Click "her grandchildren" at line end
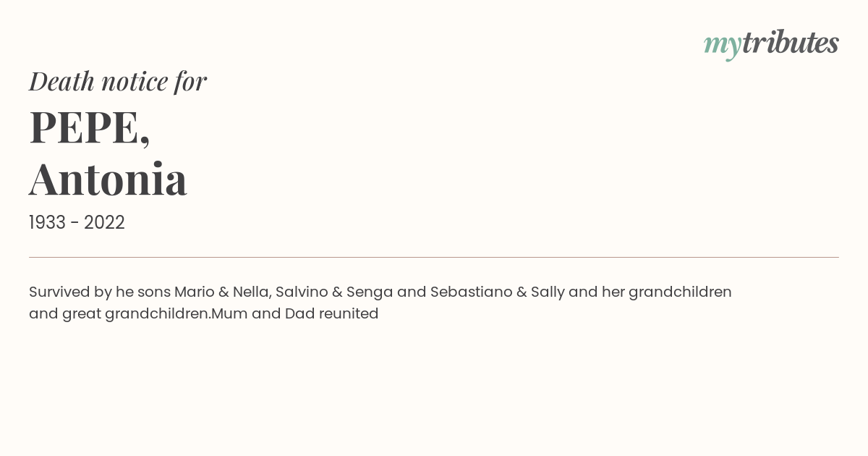The width and height of the screenshot is (868, 456). pos(667,292)
